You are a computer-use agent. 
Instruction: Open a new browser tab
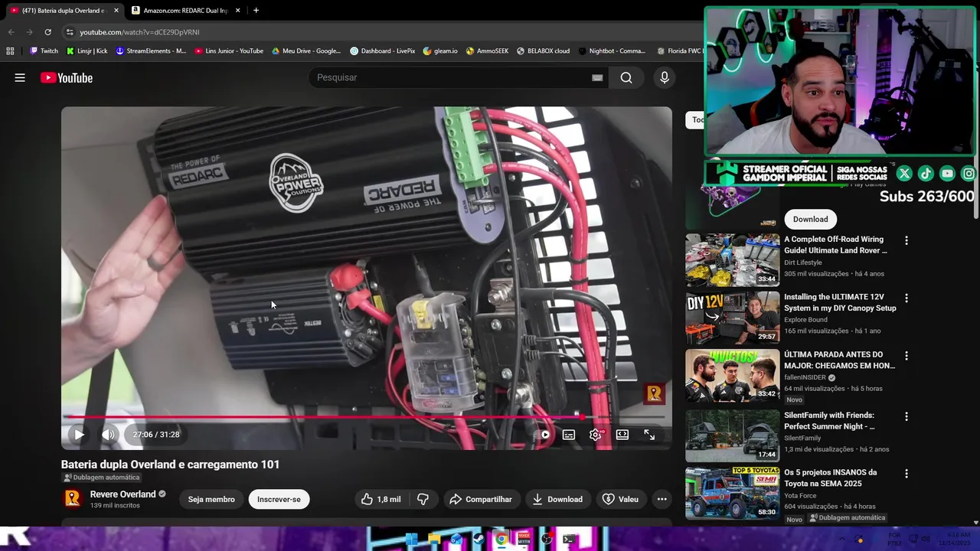pos(256,11)
